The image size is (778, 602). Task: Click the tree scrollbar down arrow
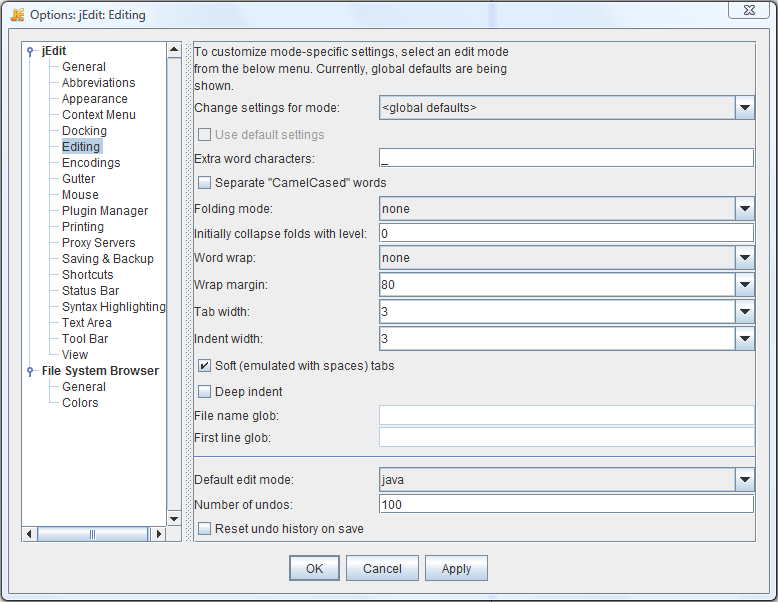point(174,519)
